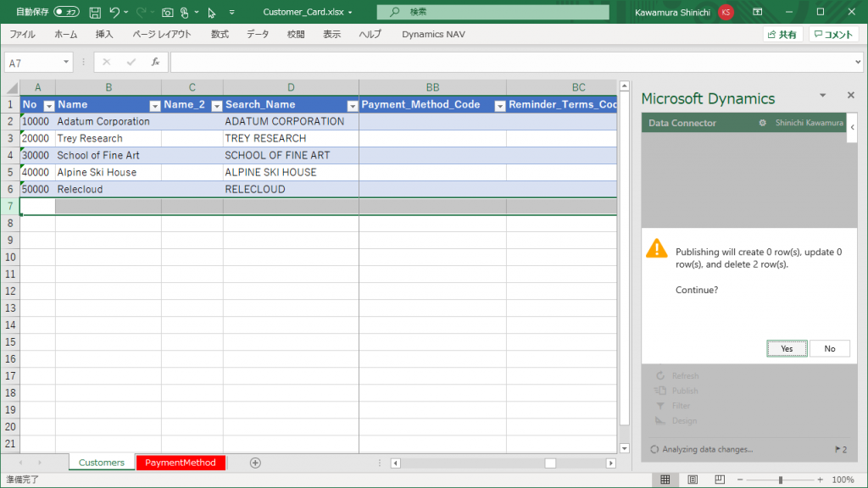This screenshot has width=868, height=488.
Task: Open the ページ レイアウト ribbon tab
Action: (162, 34)
